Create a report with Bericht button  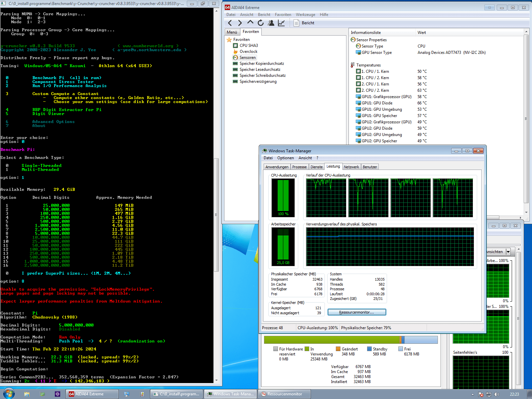(304, 23)
